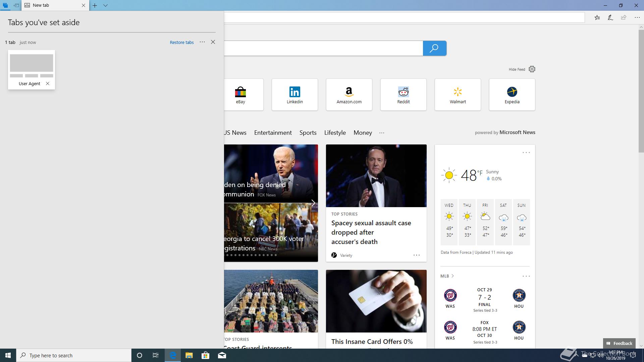Open the Amazon.com top site tile

349,95
